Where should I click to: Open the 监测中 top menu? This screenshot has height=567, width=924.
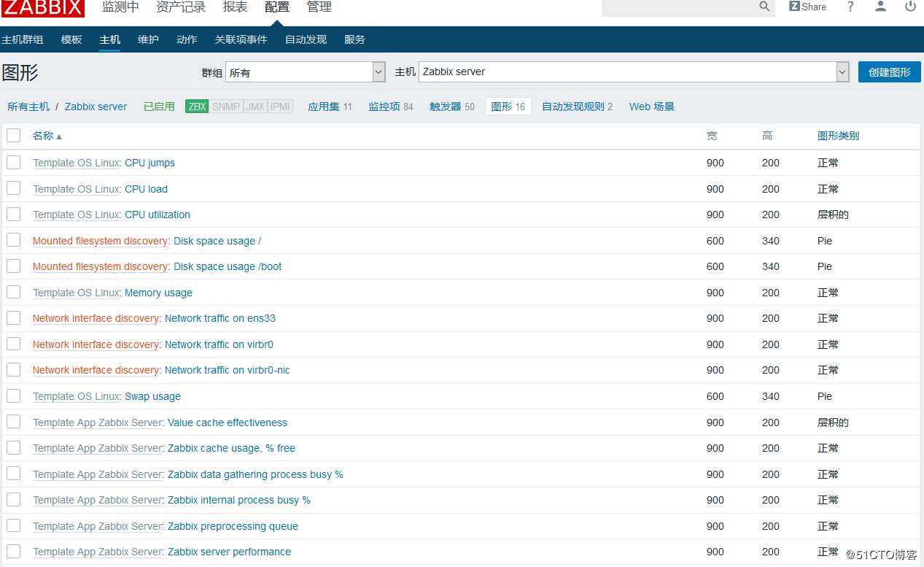pyautogui.click(x=120, y=7)
